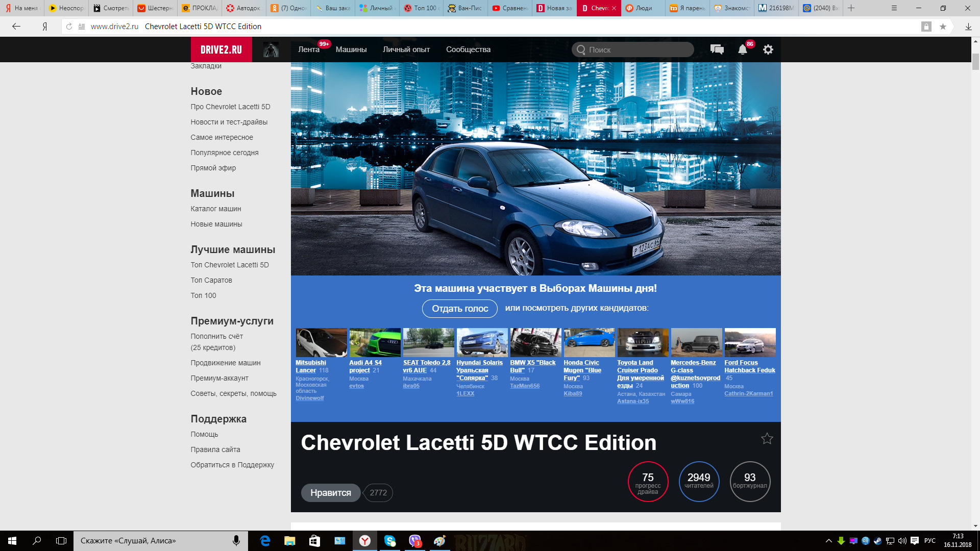The width and height of the screenshot is (980, 551).
Task: Open the browser hamburger menu
Action: coord(894,8)
